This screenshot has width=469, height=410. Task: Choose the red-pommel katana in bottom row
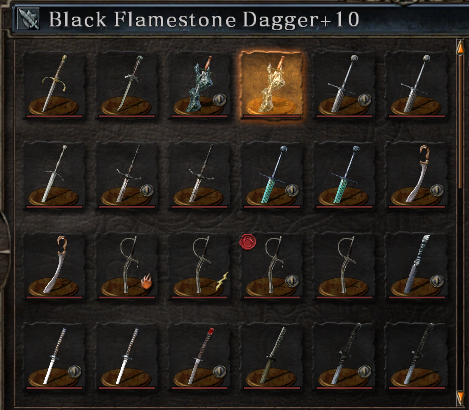(x=199, y=357)
